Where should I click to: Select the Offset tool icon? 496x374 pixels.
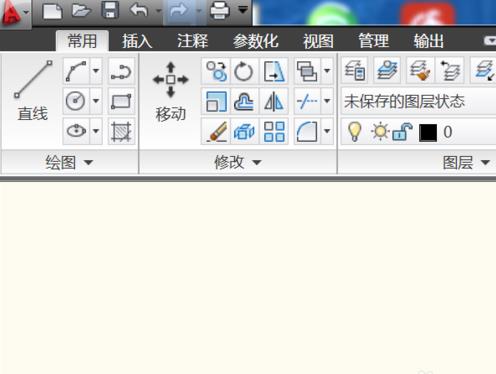tap(243, 101)
